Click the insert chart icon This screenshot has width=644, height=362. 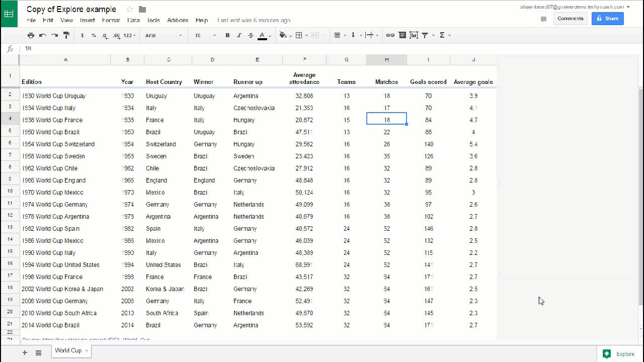pyautogui.click(x=414, y=35)
